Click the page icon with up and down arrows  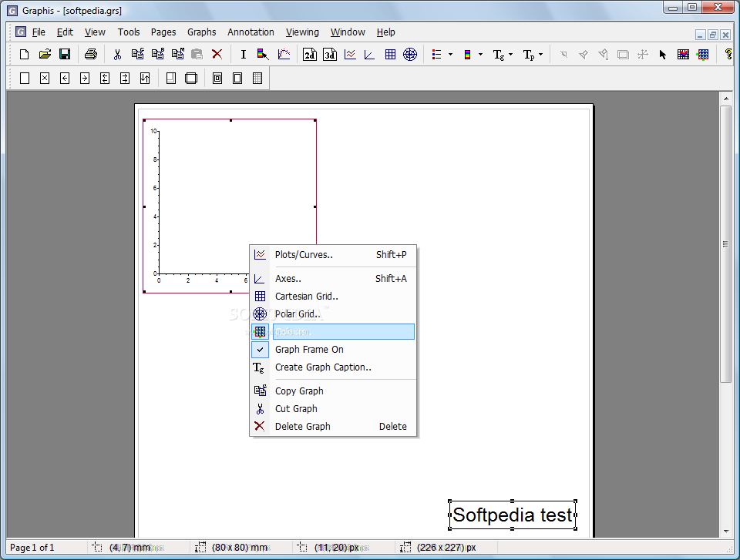pos(145,79)
